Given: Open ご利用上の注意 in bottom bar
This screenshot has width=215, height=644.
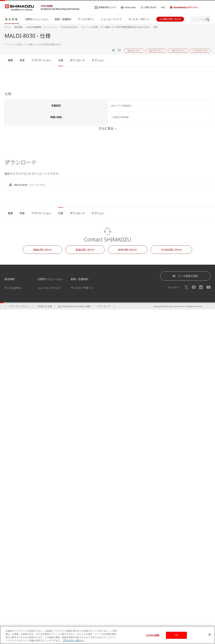Looking at the screenshot, I should tap(44, 306).
